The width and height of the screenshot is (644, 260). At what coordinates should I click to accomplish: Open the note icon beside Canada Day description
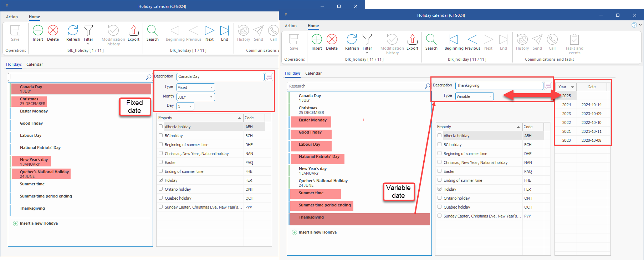269,77
